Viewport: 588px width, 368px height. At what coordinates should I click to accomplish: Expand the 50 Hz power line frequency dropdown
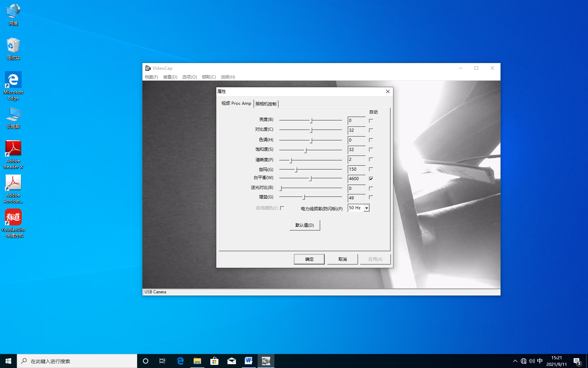point(366,208)
